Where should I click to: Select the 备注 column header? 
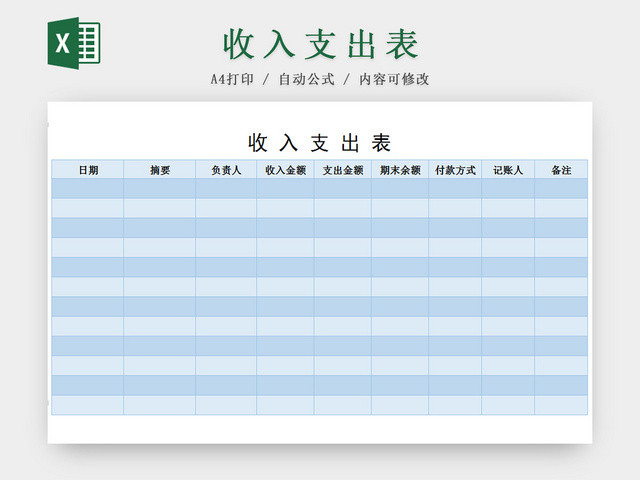(x=561, y=170)
